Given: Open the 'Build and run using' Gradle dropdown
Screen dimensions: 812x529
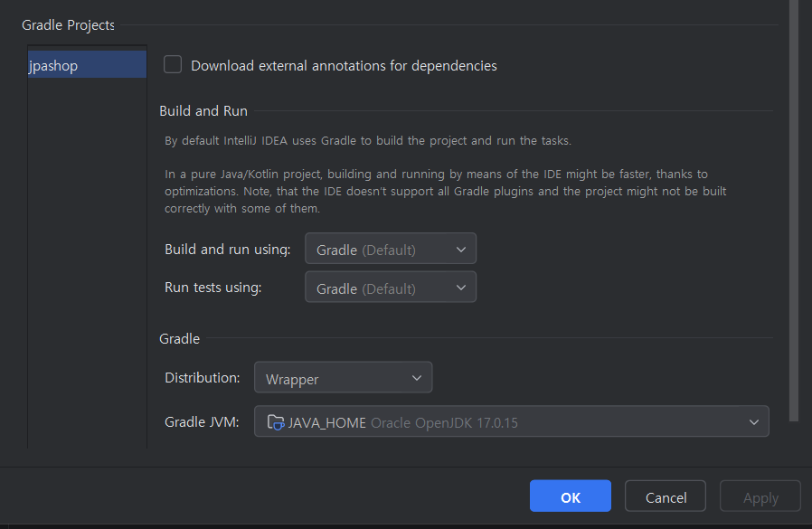Looking at the screenshot, I should click(x=390, y=250).
